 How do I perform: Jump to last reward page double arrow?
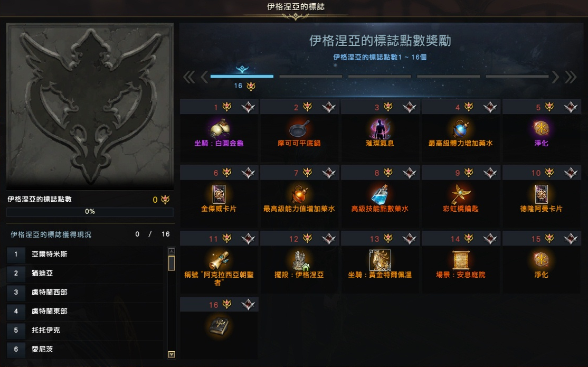(x=571, y=77)
